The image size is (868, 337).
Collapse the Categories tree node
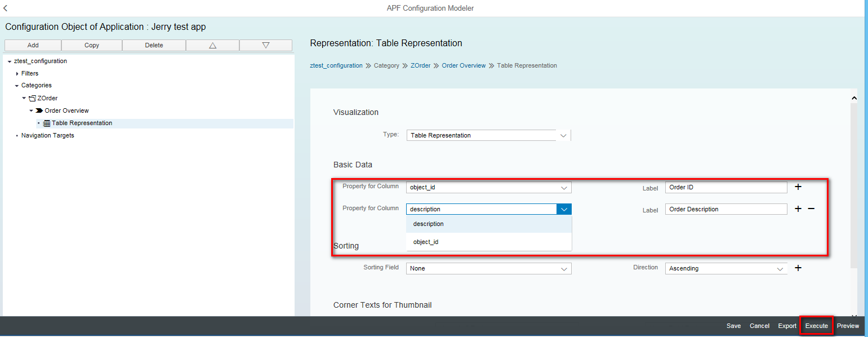17,86
